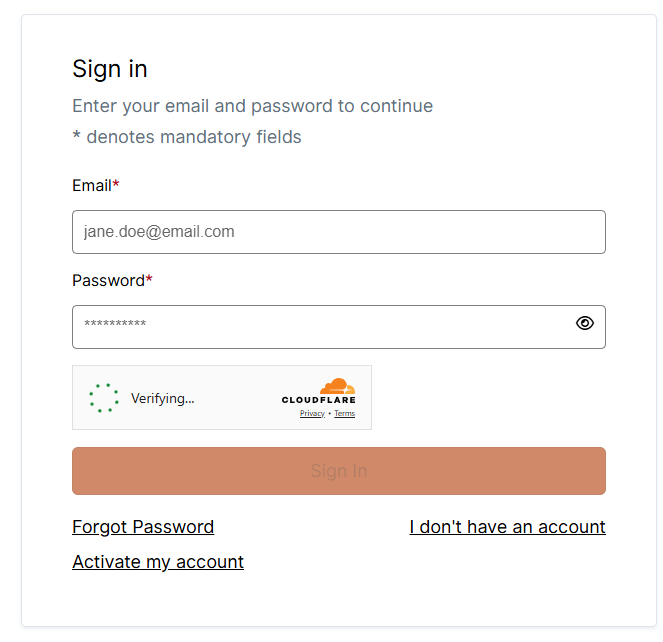
Task: Open the Activate my account link
Action: [x=158, y=562]
